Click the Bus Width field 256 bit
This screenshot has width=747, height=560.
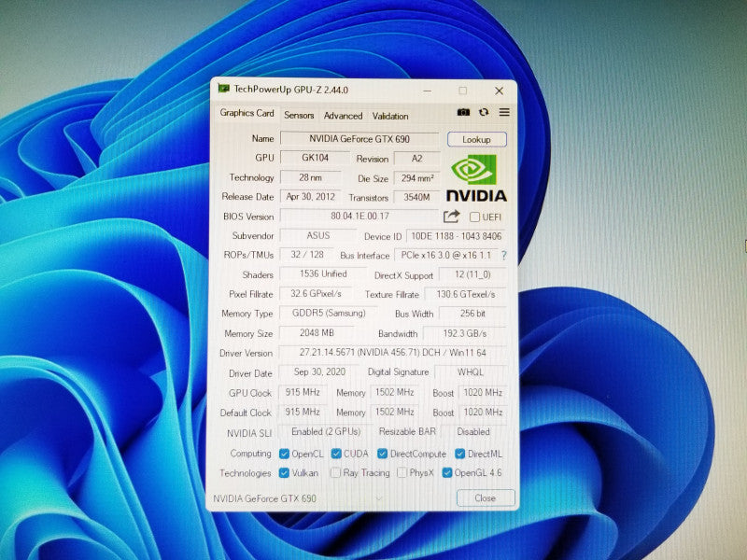tap(472, 314)
